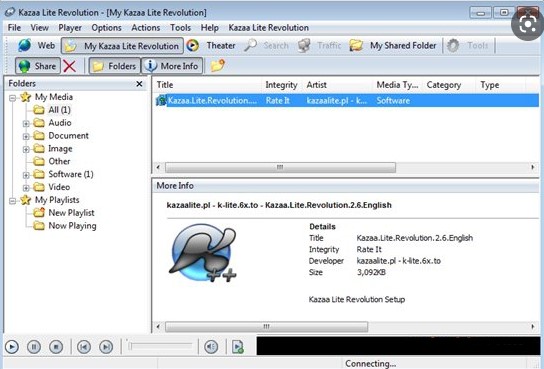The height and width of the screenshot is (369, 544).
Task: Expand the Video folder node
Action: click(x=26, y=188)
